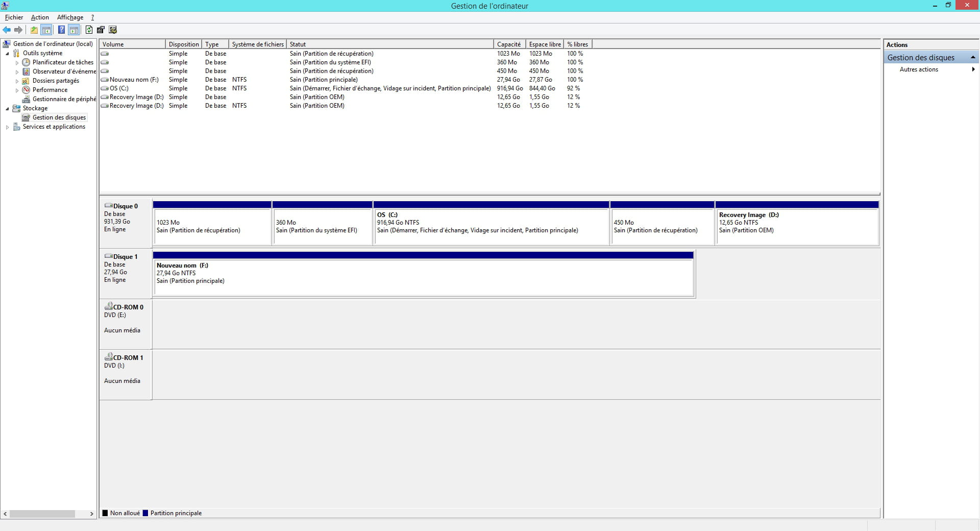This screenshot has width=980, height=531.
Task: Select Recovery Image (D:) partition block on Disque 0
Action: click(x=797, y=223)
